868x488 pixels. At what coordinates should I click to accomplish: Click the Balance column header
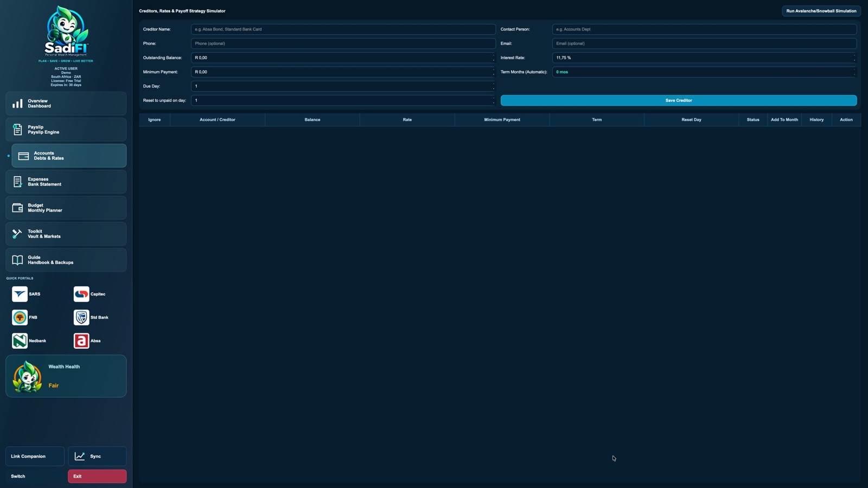click(x=312, y=120)
